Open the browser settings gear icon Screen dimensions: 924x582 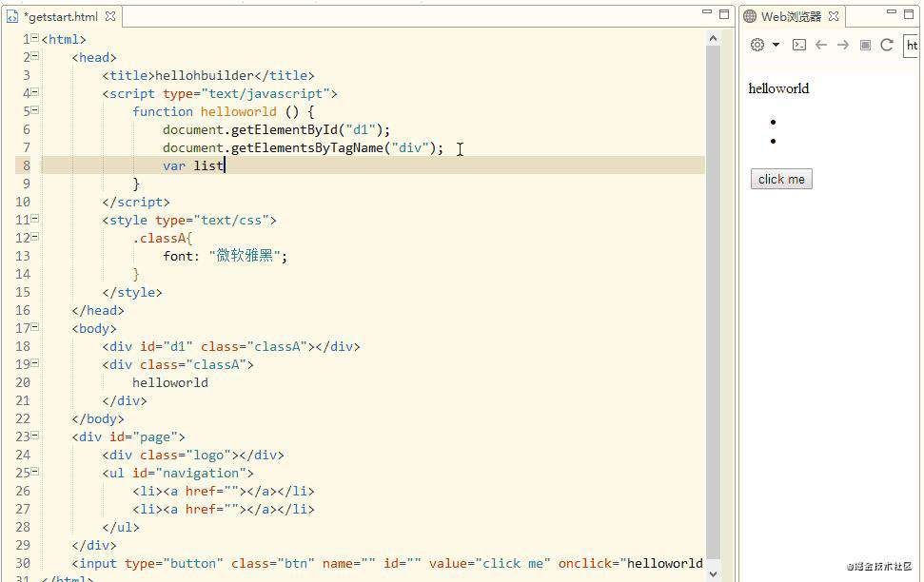pos(757,45)
